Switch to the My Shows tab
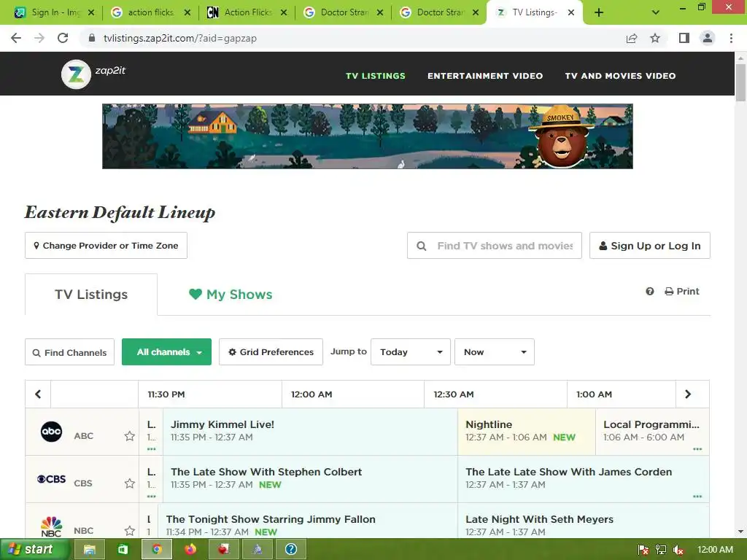 [231, 295]
